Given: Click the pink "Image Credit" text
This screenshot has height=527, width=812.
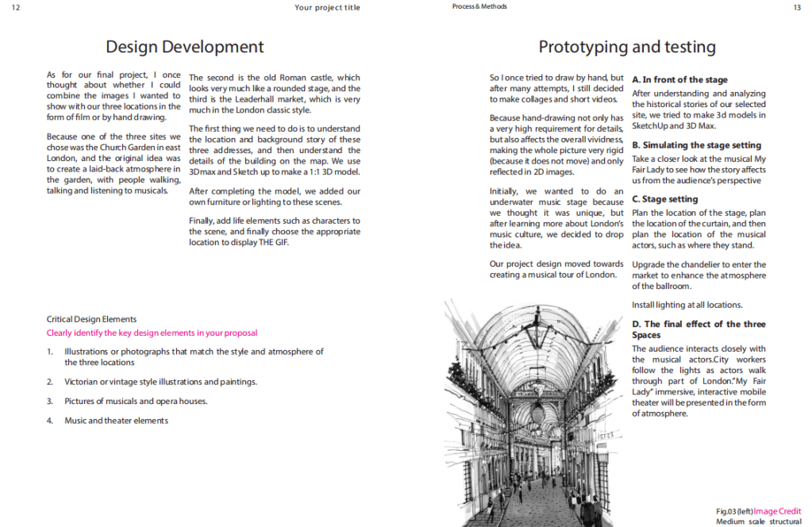Looking at the screenshot, I should click(777, 511).
